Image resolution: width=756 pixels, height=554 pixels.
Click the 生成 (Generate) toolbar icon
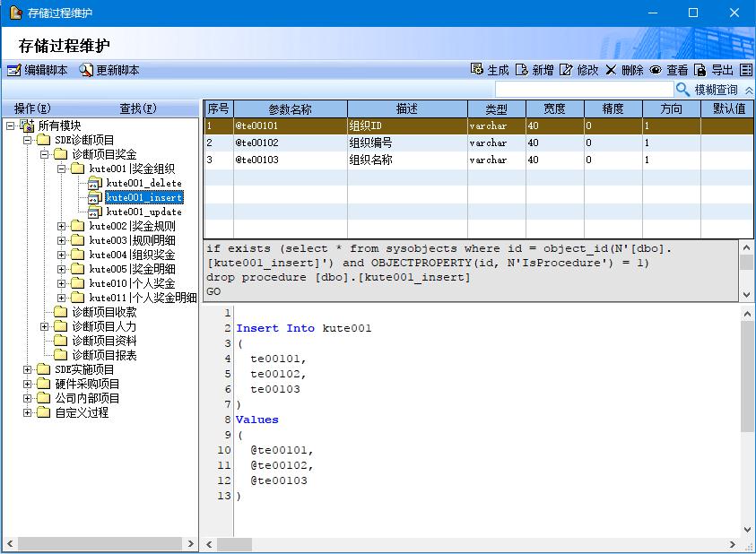pyautogui.click(x=477, y=70)
